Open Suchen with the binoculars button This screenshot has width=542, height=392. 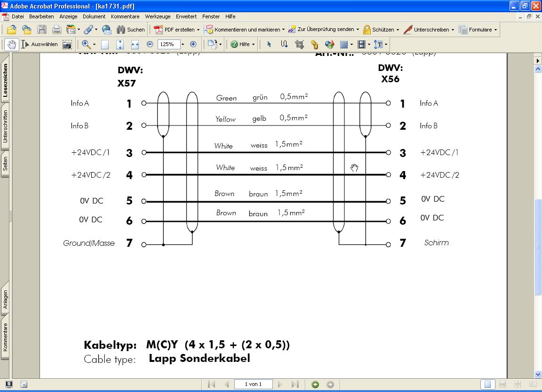click(130, 30)
